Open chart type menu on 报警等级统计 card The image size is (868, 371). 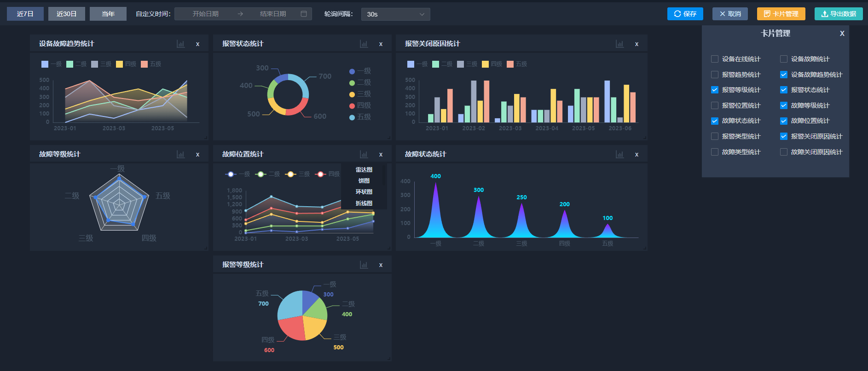click(364, 265)
